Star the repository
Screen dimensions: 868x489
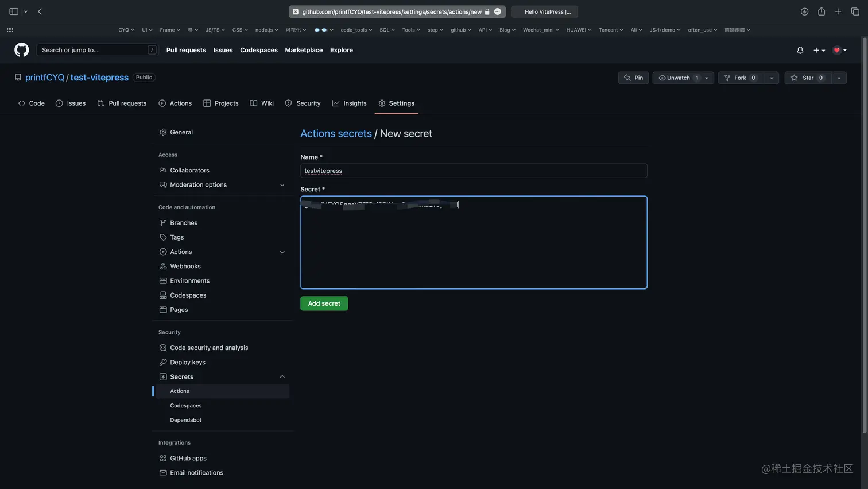[x=808, y=78]
